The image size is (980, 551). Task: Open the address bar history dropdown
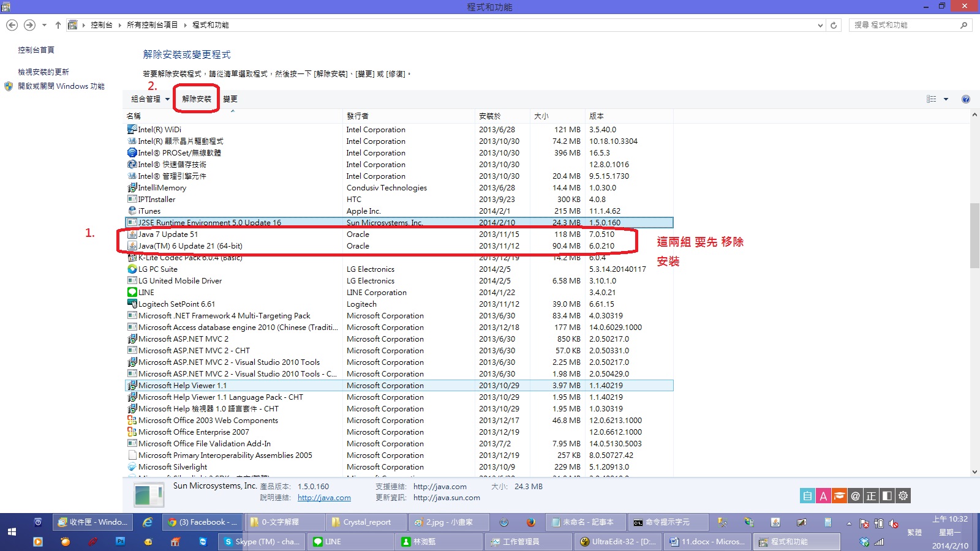click(x=821, y=25)
